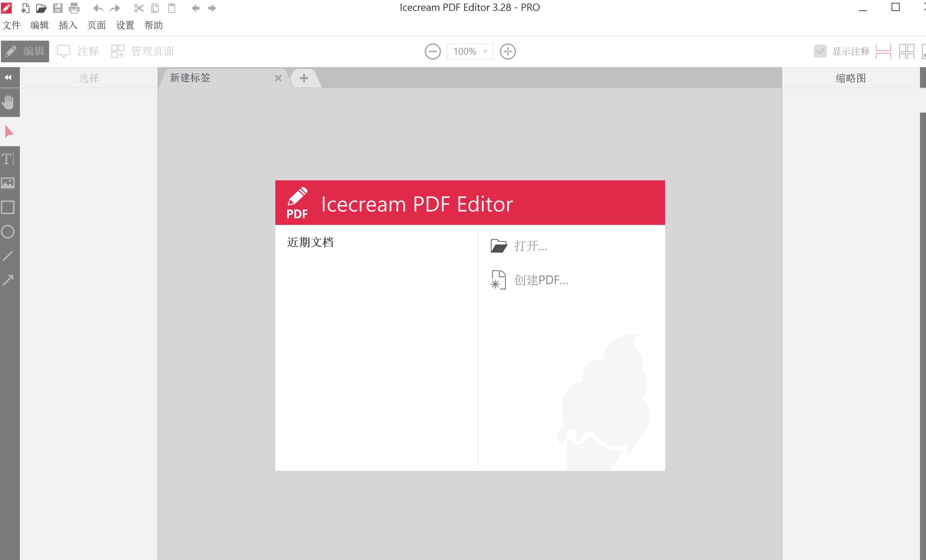Click the open folder icon in top toolbar
This screenshot has height=560, width=926.
coord(41,8)
